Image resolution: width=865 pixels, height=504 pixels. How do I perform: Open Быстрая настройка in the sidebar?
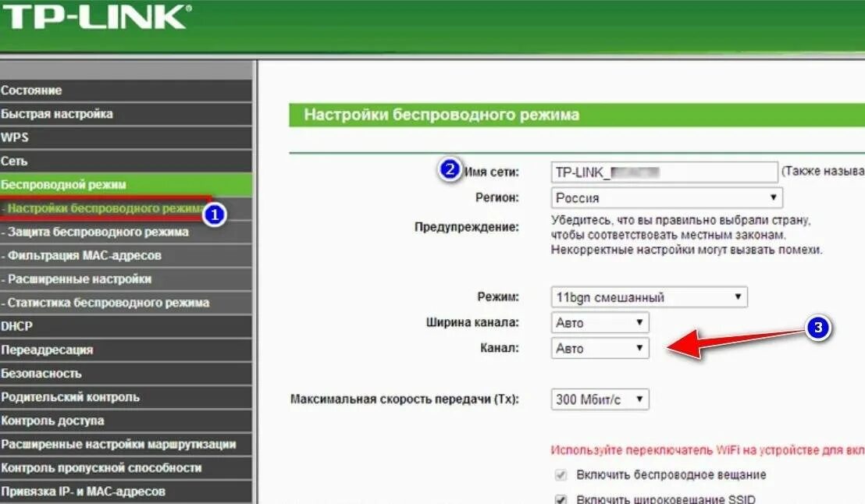(126, 114)
